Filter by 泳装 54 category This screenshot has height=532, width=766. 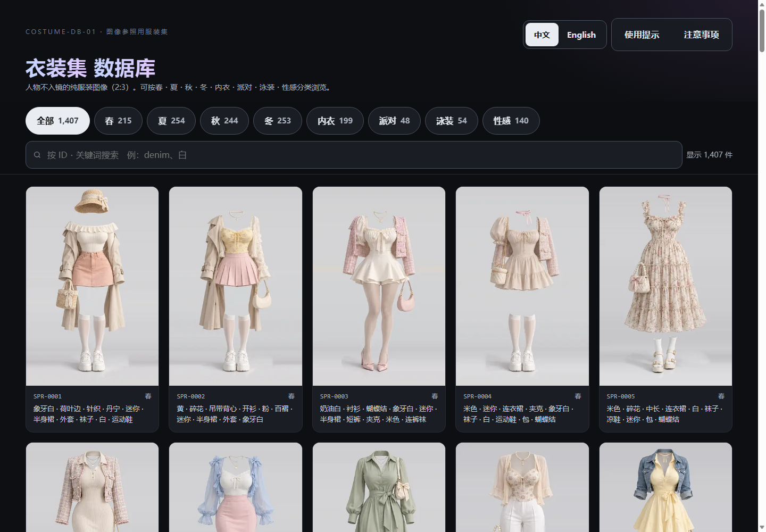452,121
